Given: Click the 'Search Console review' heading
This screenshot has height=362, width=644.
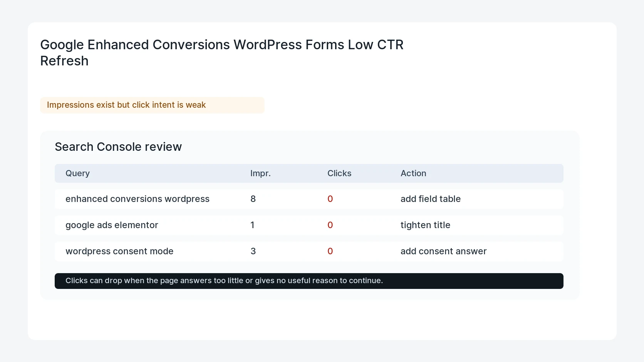Looking at the screenshot, I should tap(118, 147).
